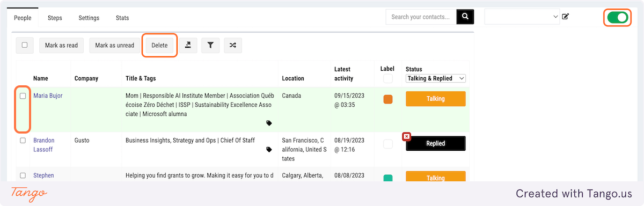
Task: Click the Search your contacts field
Action: pyautogui.click(x=421, y=17)
